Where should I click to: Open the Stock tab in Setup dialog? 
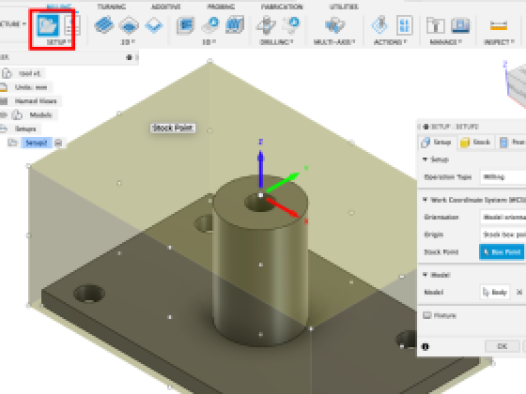(475, 142)
